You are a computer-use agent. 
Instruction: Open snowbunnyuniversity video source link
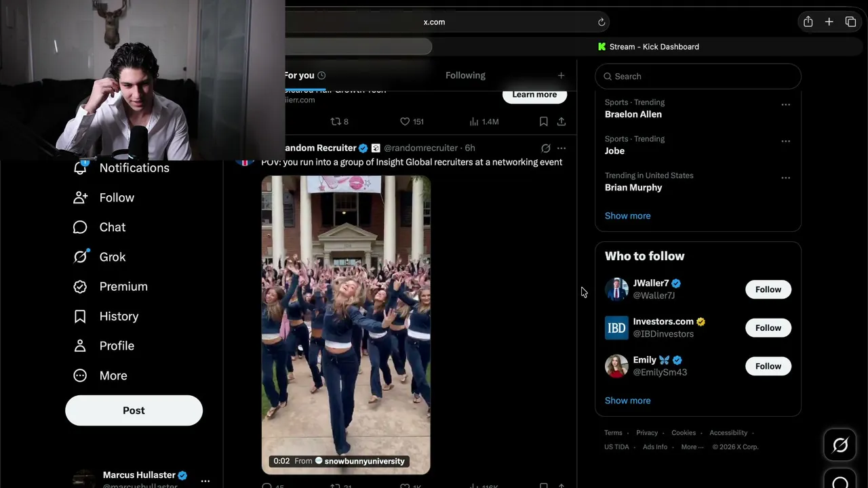pyautogui.click(x=364, y=462)
